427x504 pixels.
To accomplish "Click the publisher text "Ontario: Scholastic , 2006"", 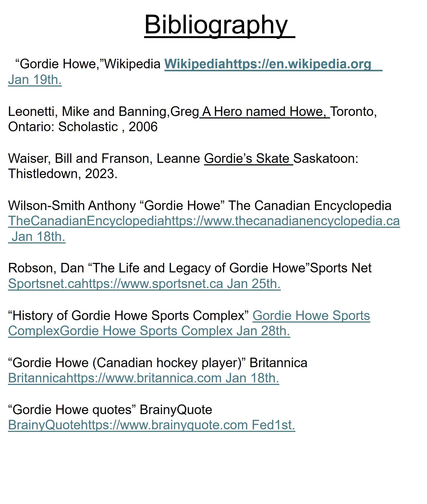I will [83, 127].
